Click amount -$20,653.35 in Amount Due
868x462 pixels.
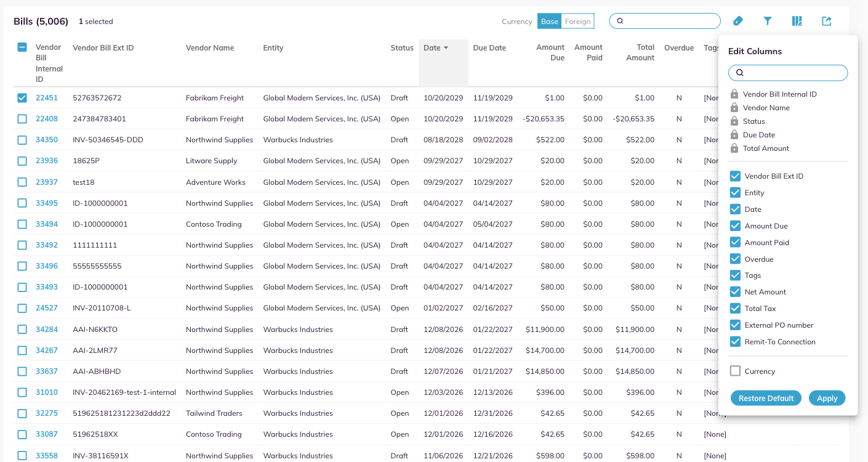coord(544,119)
